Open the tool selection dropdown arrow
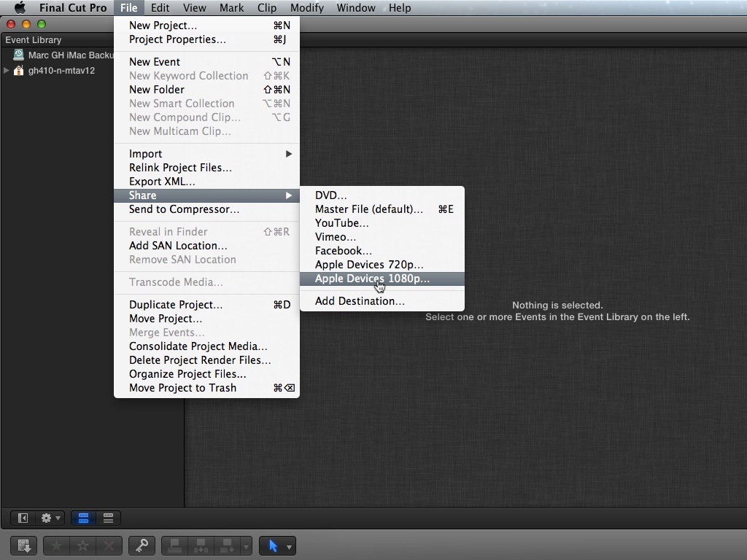The width and height of the screenshot is (747, 560). click(289, 547)
